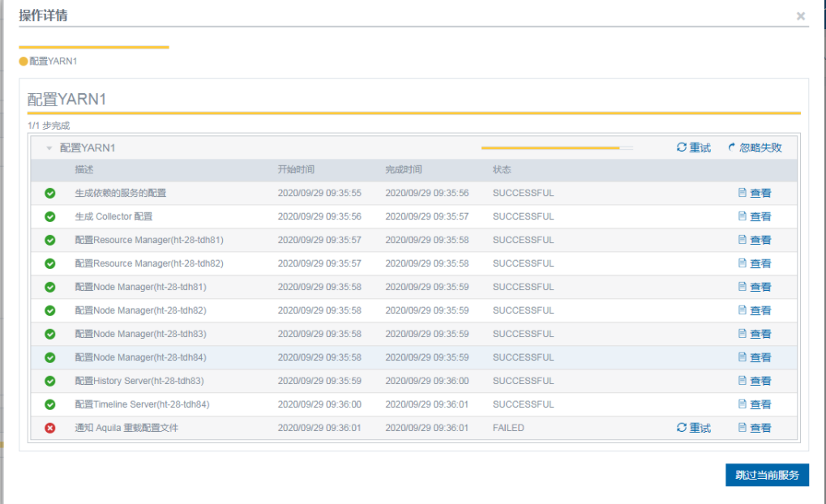Click 重试 in the 配置YARN1 header bar
The width and height of the screenshot is (826, 504).
pyautogui.click(x=694, y=147)
